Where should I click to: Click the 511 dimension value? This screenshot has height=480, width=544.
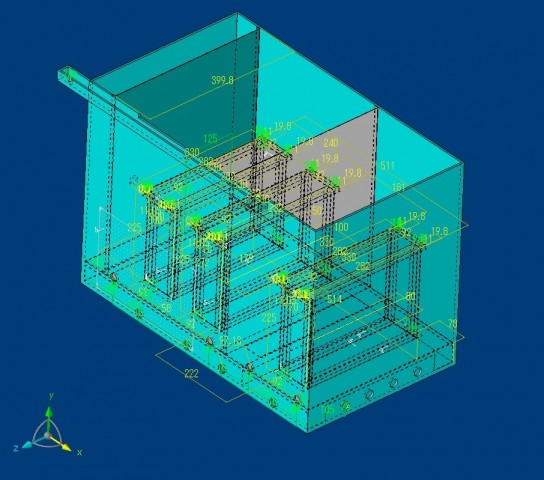pyautogui.click(x=387, y=165)
